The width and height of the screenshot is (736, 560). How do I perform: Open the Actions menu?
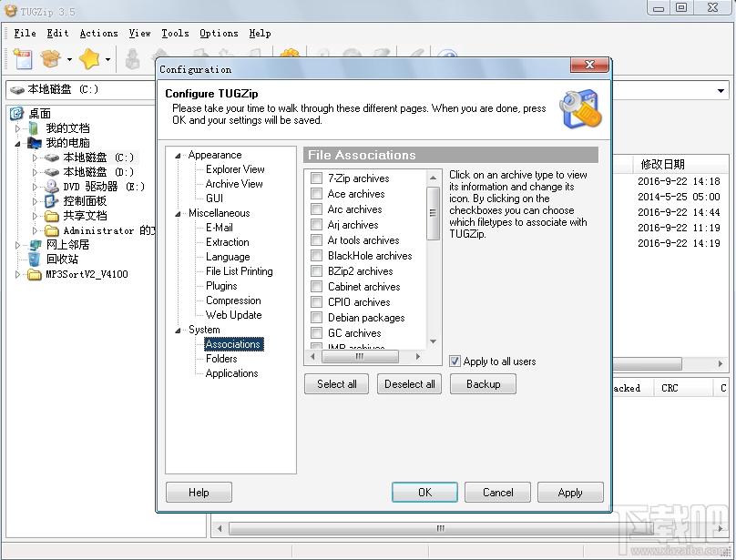click(98, 33)
